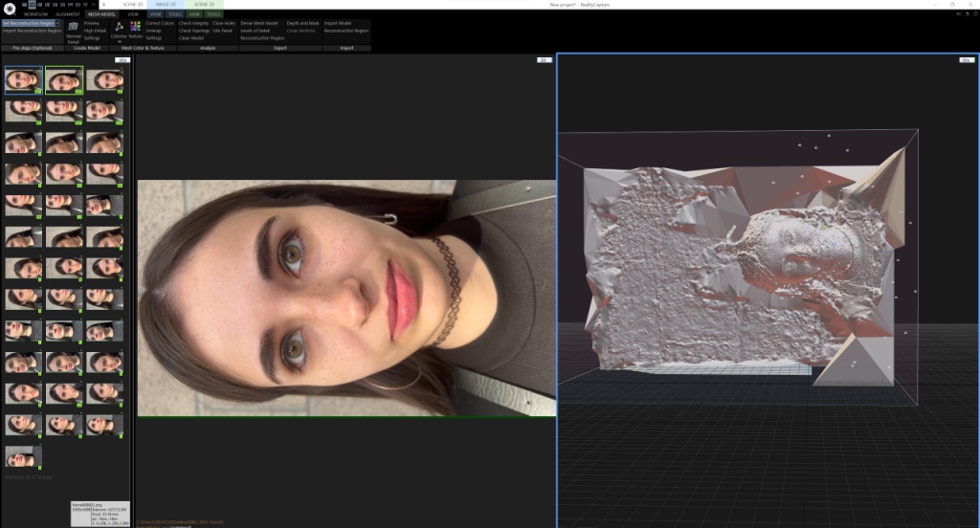Click the Analyze group label
The image size is (980, 528).
pos(208,48)
